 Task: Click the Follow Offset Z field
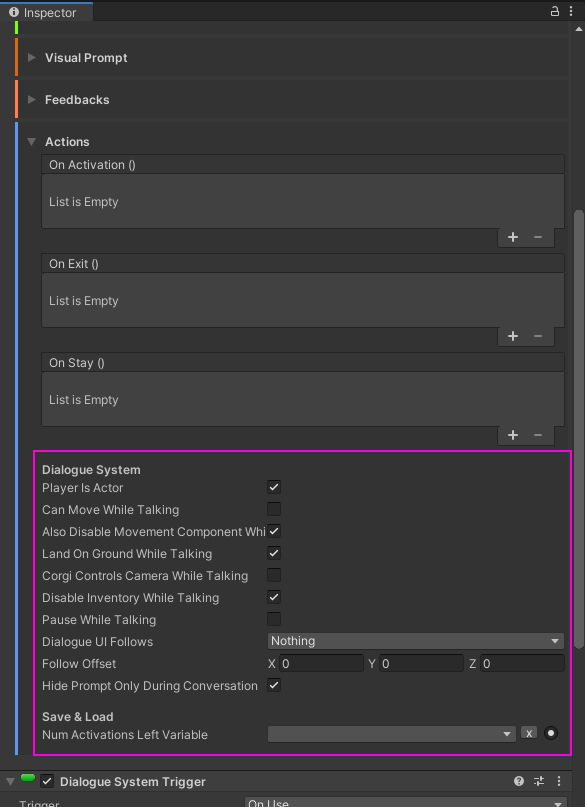522,663
